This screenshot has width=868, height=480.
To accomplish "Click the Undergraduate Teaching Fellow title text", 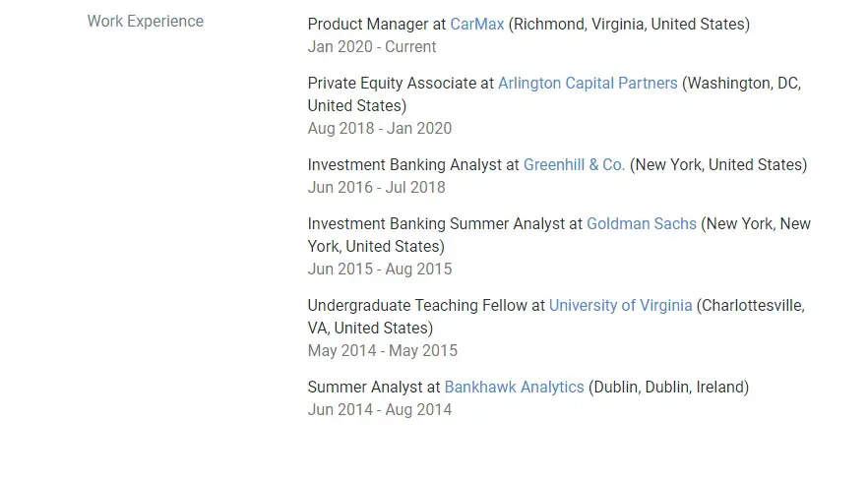I will click(417, 306).
